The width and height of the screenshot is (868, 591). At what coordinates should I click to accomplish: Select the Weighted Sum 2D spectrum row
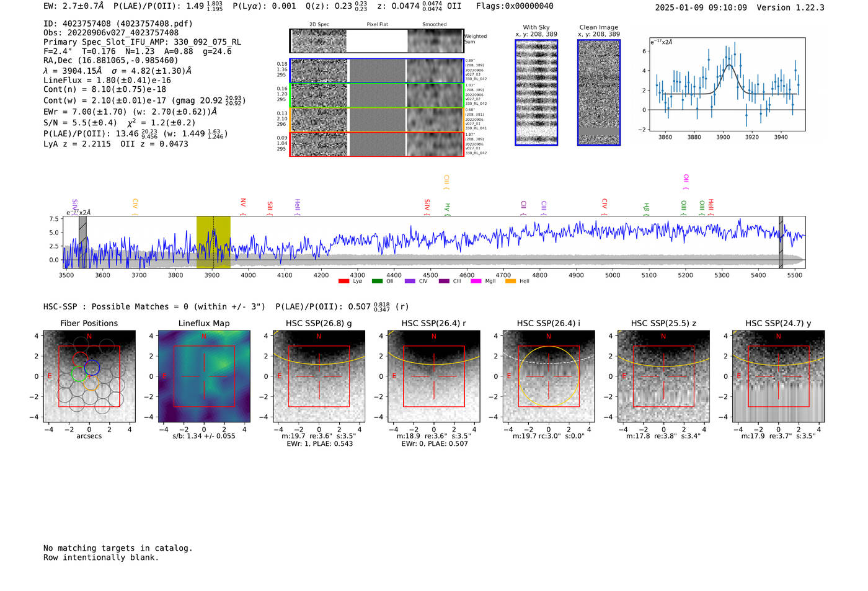coord(376,41)
